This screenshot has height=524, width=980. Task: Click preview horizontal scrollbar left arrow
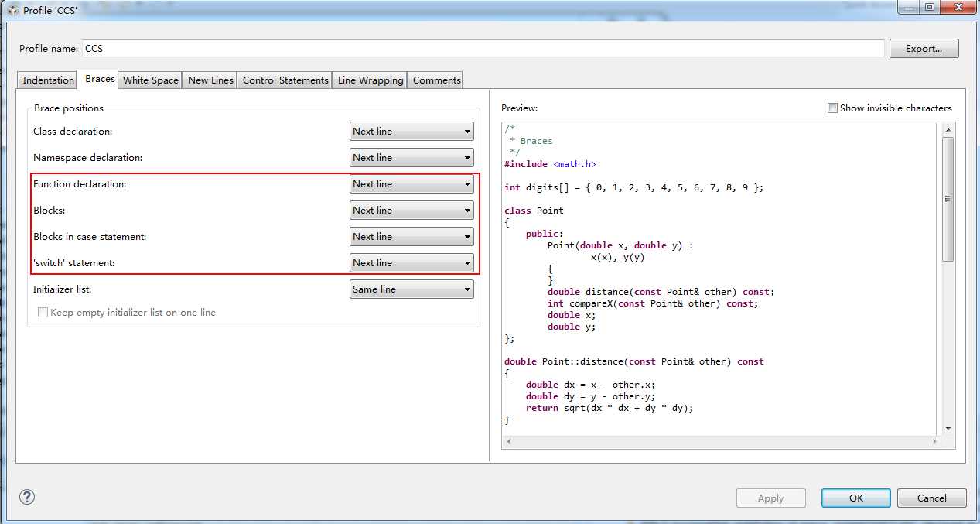click(x=508, y=442)
